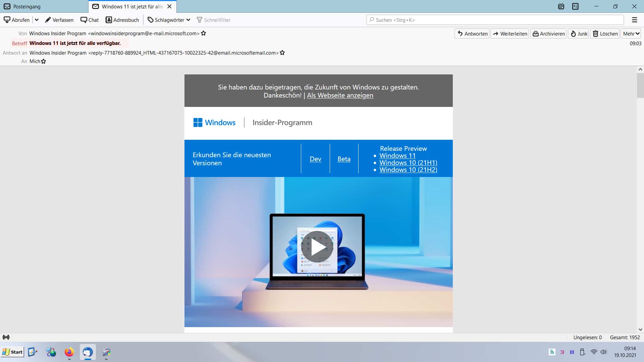The image size is (644, 362).
Task: Restore down the Thunderbird window
Action: (x=615, y=6)
